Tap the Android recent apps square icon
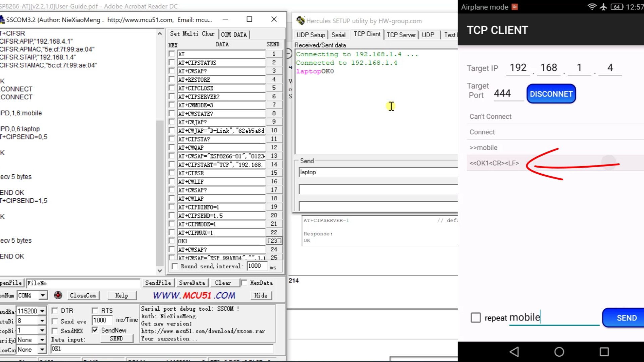Viewport: 644px width, 362px height. pos(604,352)
